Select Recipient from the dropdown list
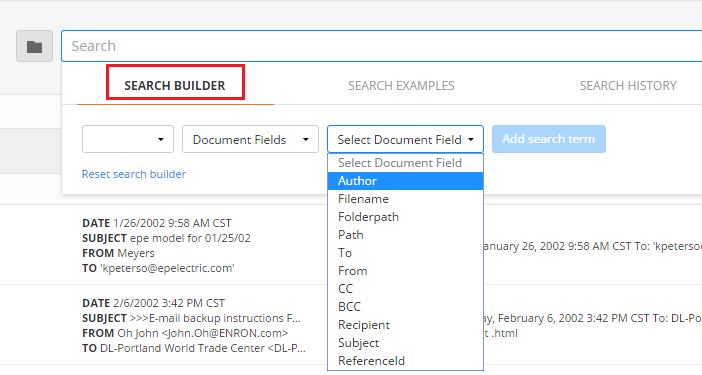The image size is (702, 375). pyautogui.click(x=405, y=324)
